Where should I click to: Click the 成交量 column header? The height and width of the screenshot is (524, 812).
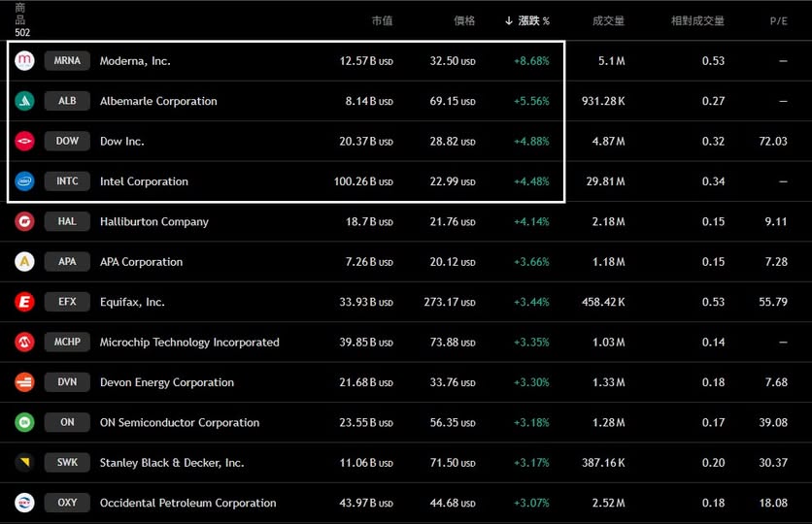(608, 20)
